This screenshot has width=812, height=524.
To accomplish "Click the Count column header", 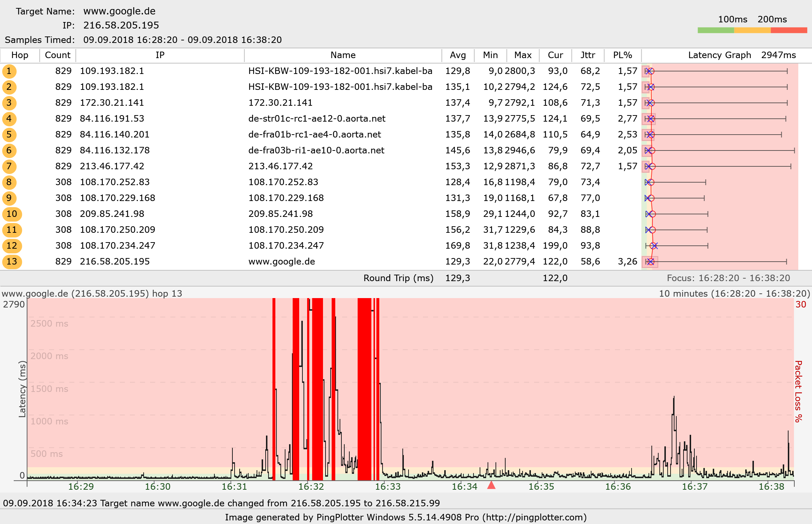I will point(57,55).
